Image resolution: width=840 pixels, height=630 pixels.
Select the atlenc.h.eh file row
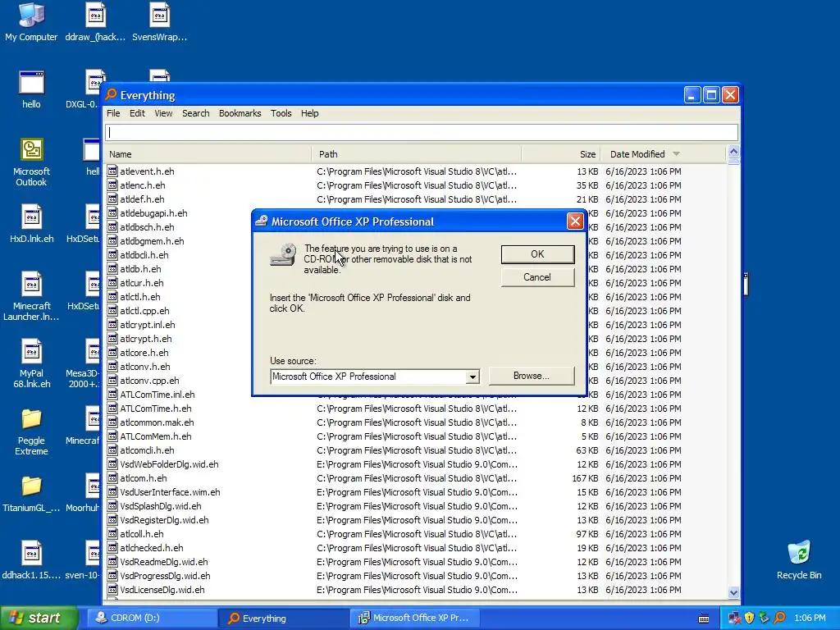(x=414, y=185)
